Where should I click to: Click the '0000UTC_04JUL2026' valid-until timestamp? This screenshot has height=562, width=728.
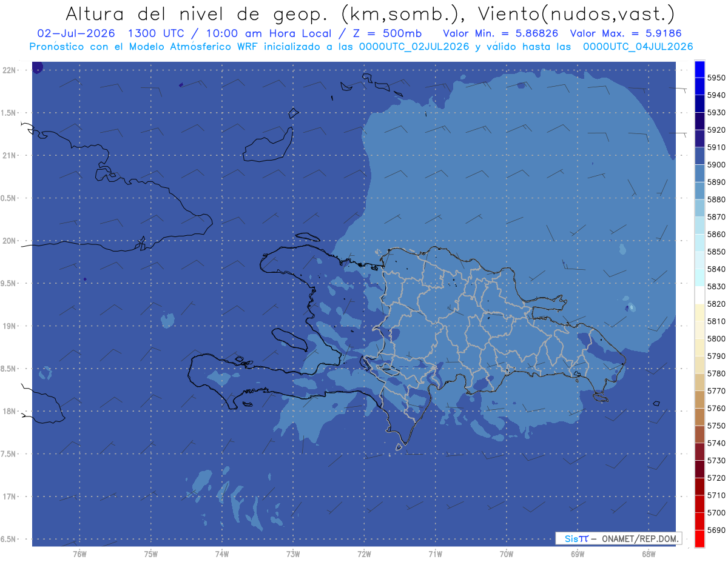[x=638, y=47]
